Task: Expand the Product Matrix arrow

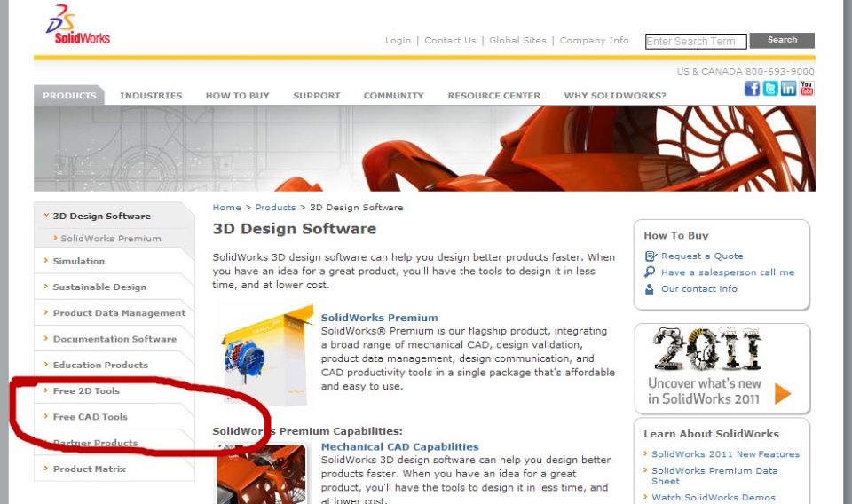Action: [x=46, y=469]
